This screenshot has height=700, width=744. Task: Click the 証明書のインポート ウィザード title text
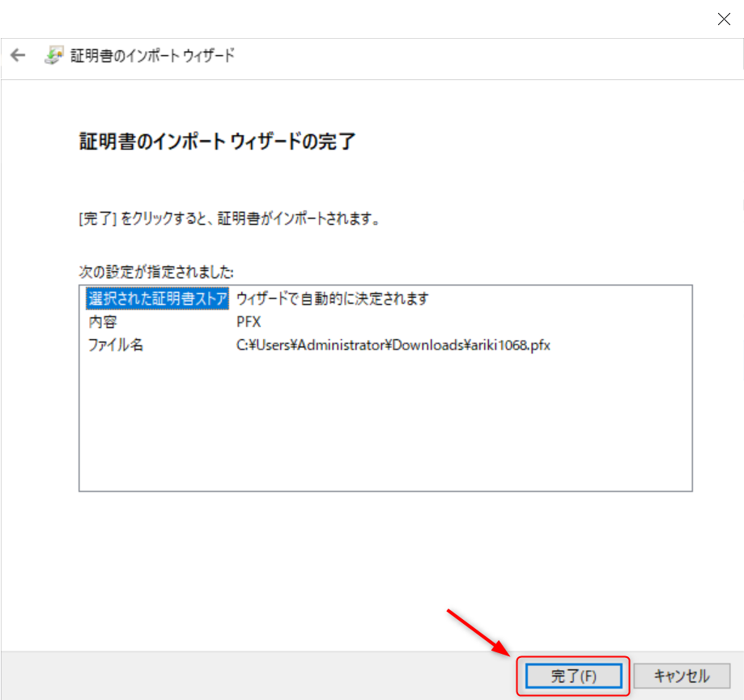point(154,56)
